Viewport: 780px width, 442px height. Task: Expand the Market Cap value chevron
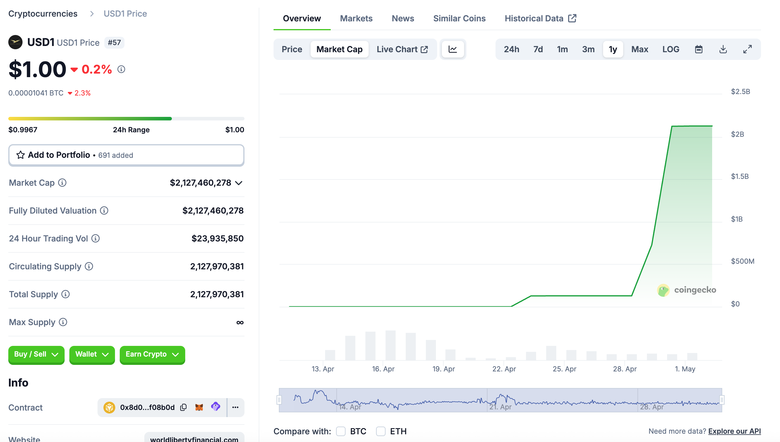pos(239,183)
